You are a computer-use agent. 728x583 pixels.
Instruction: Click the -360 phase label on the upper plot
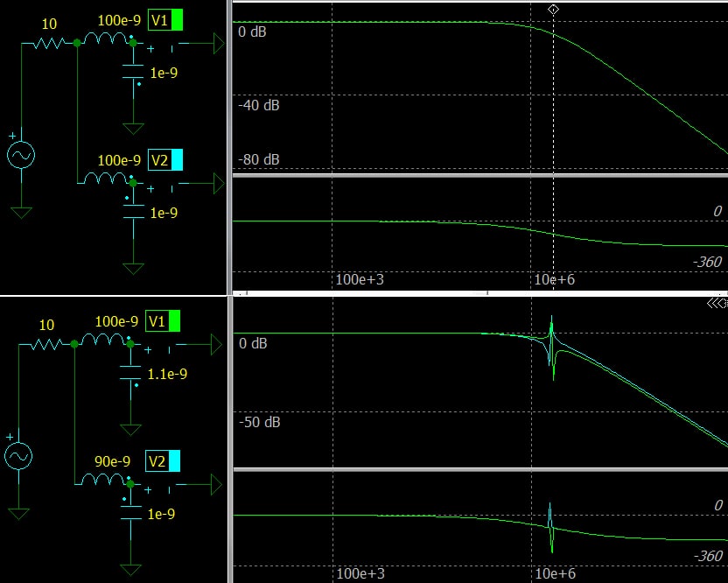pyautogui.click(x=707, y=262)
